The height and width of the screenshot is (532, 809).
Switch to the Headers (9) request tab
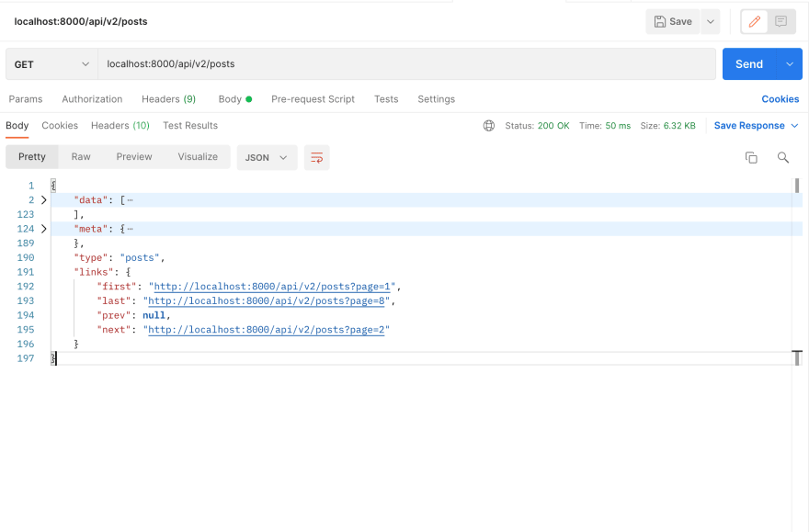[x=168, y=98]
